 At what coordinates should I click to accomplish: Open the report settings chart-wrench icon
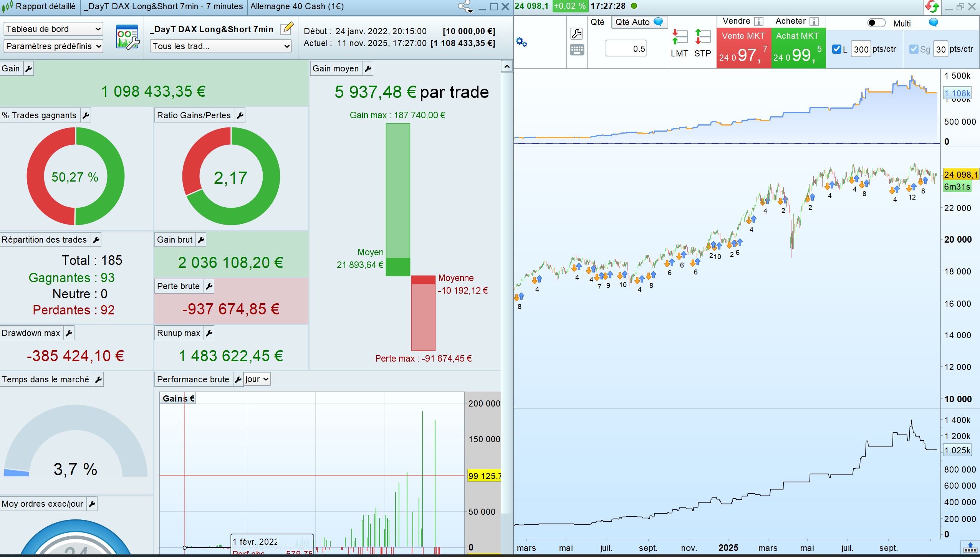coord(127,37)
